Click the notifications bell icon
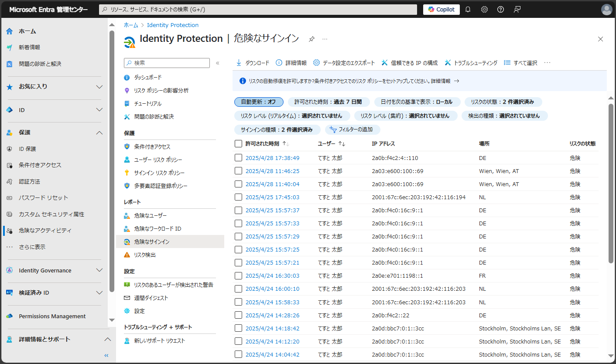616x364 pixels. coord(468,9)
